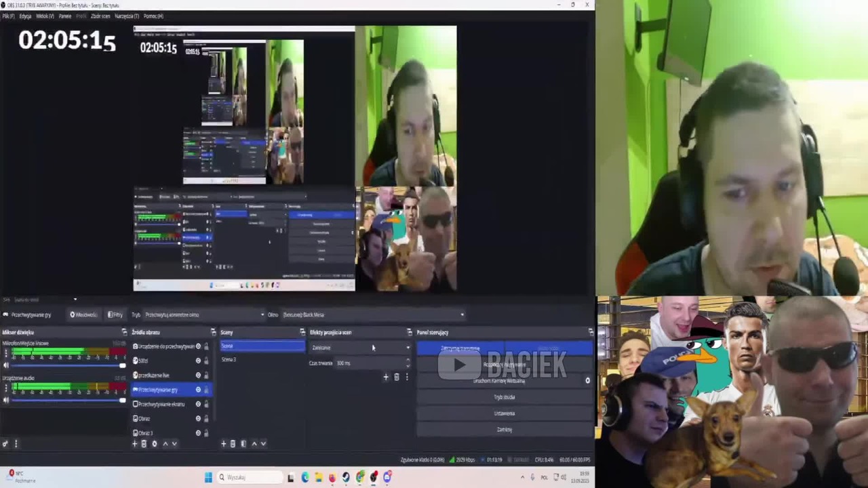Open scene filters icon below scenes list

(243, 444)
